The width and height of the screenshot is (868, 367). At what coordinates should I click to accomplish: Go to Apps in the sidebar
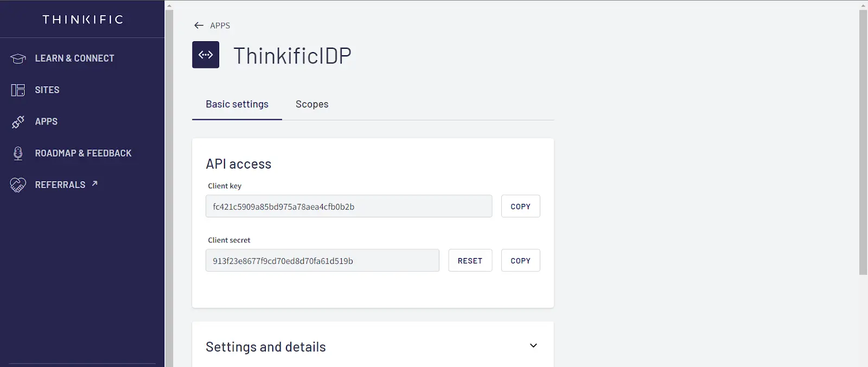pyautogui.click(x=46, y=122)
